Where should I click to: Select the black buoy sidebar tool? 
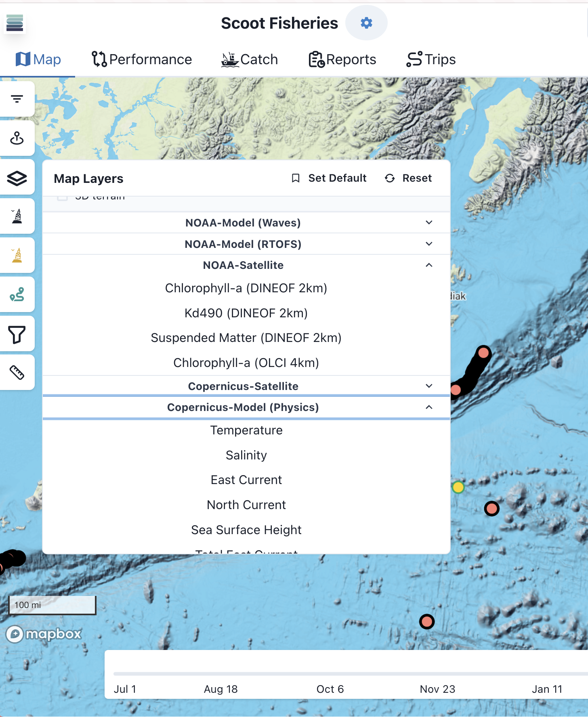(x=17, y=216)
